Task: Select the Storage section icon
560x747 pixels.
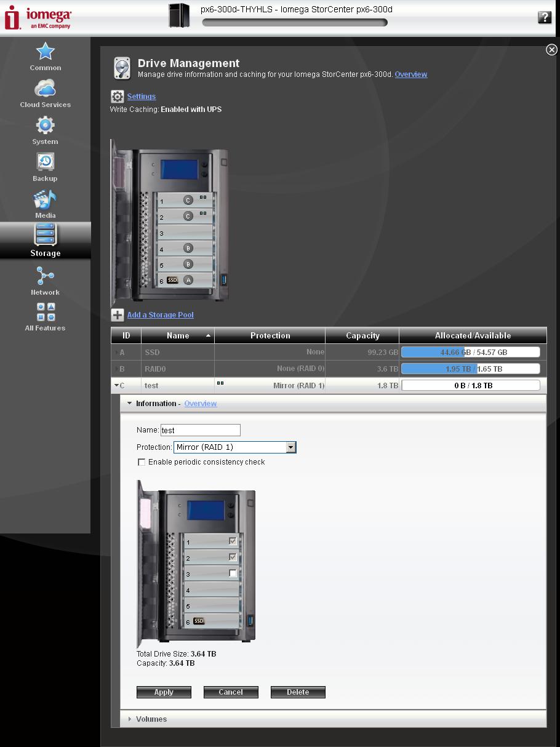Action: 45,234
